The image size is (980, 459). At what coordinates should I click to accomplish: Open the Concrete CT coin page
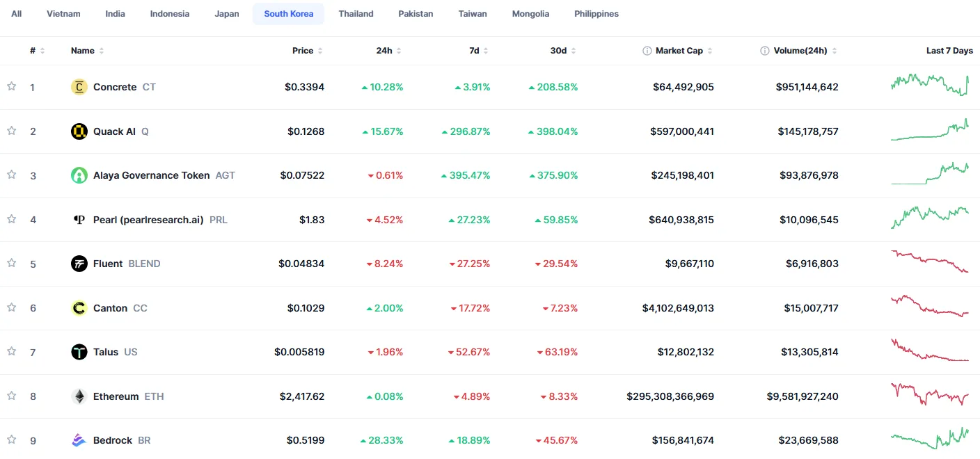click(x=113, y=87)
